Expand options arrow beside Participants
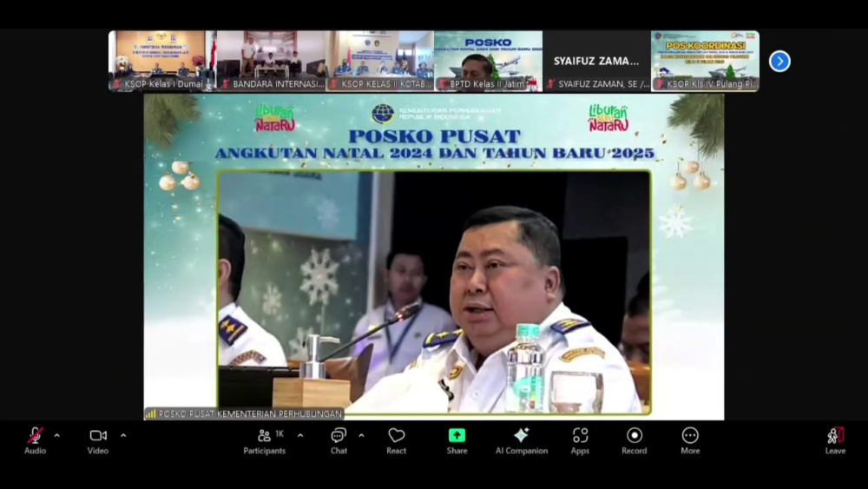This screenshot has height=489, width=868. point(300,436)
